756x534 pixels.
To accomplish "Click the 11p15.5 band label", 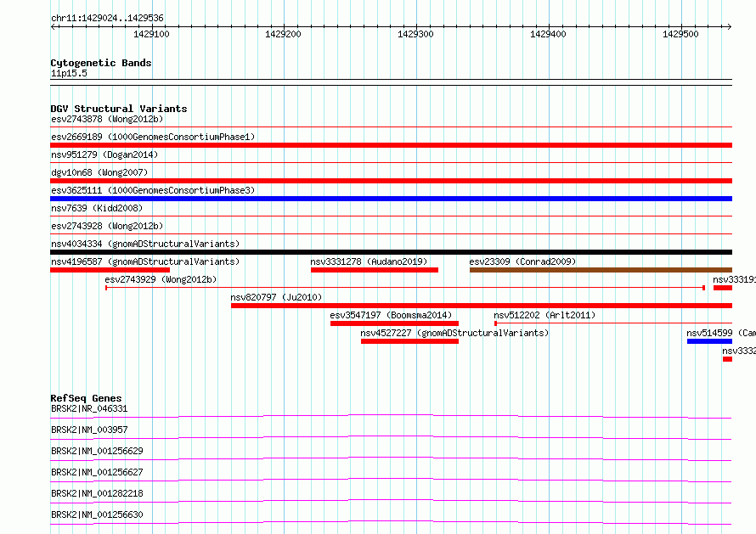I will click(x=69, y=73).
